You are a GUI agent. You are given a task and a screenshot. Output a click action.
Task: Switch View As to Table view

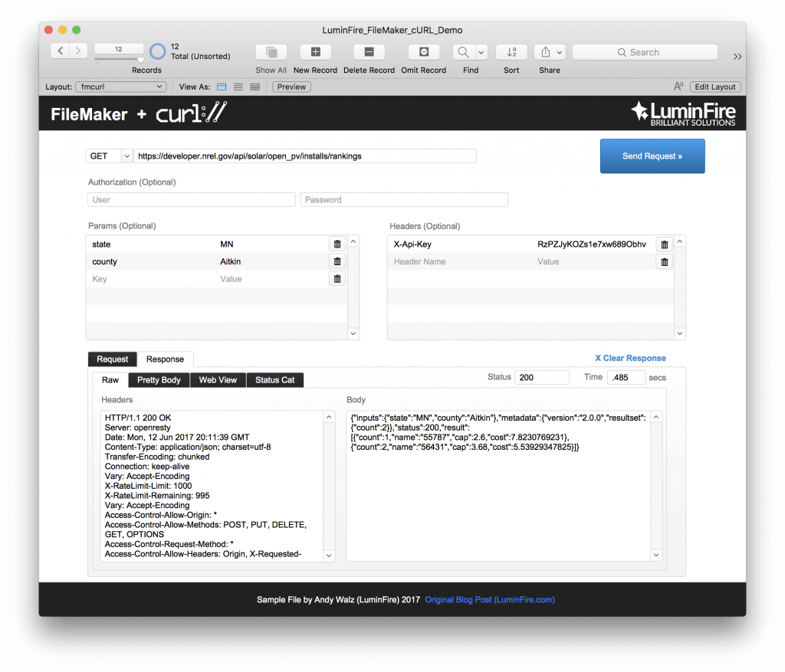pos(255,87)
